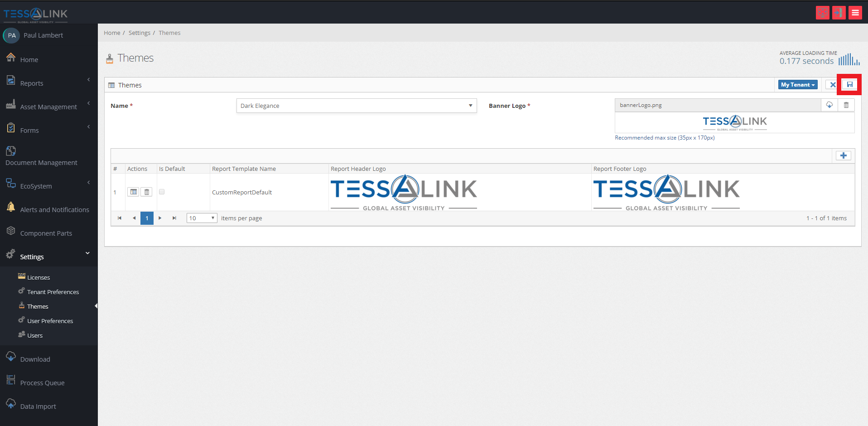Toggle the Is Default checkbox
Image resolution: width=868 pixels, height=426 pixels.
pyautogui.click(x=162, y=192)
